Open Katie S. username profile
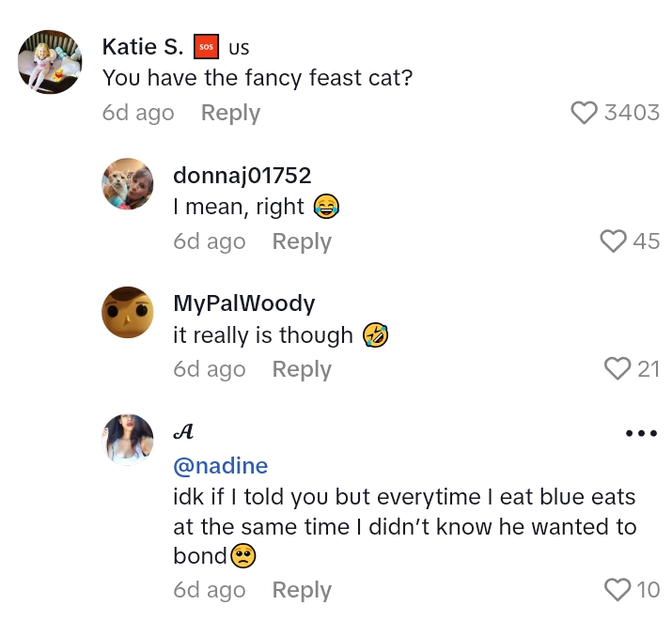 pyautogui.click(x=143, y=46)
